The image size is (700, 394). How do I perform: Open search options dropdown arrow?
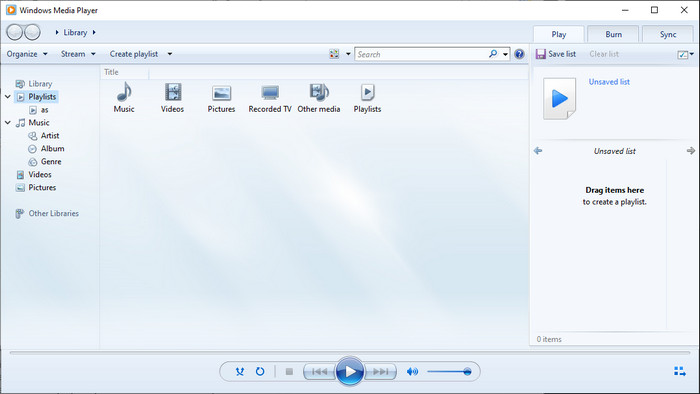[505, 54]
